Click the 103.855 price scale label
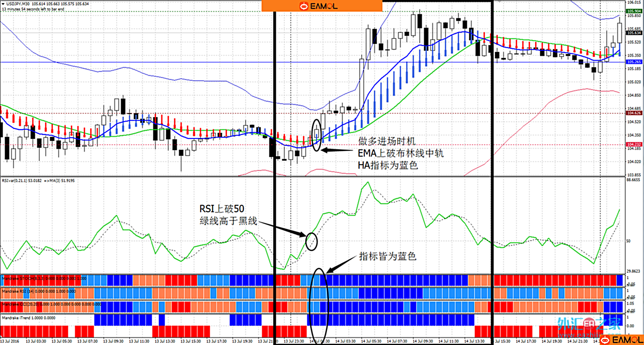 [634, 175]
